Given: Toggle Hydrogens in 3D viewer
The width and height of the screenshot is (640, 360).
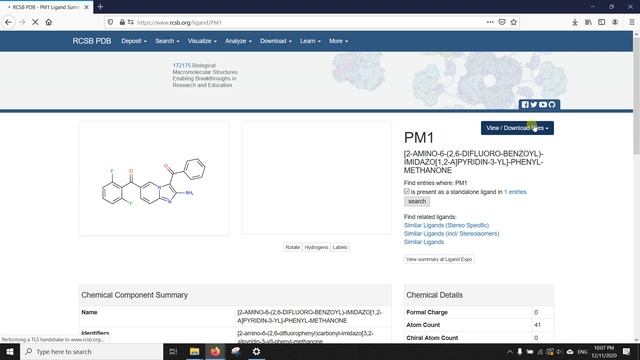Looking at the screenshot, I should point(316,247).
